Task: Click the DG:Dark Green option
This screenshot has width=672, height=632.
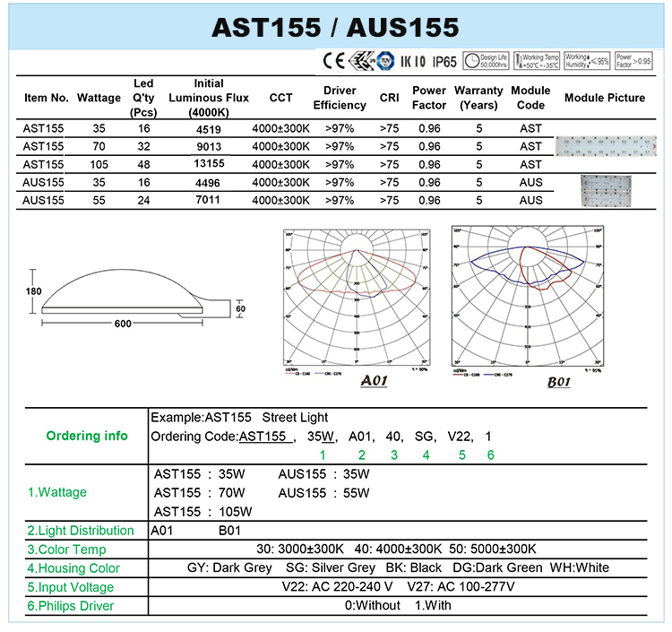Action: tap(497, 568)
